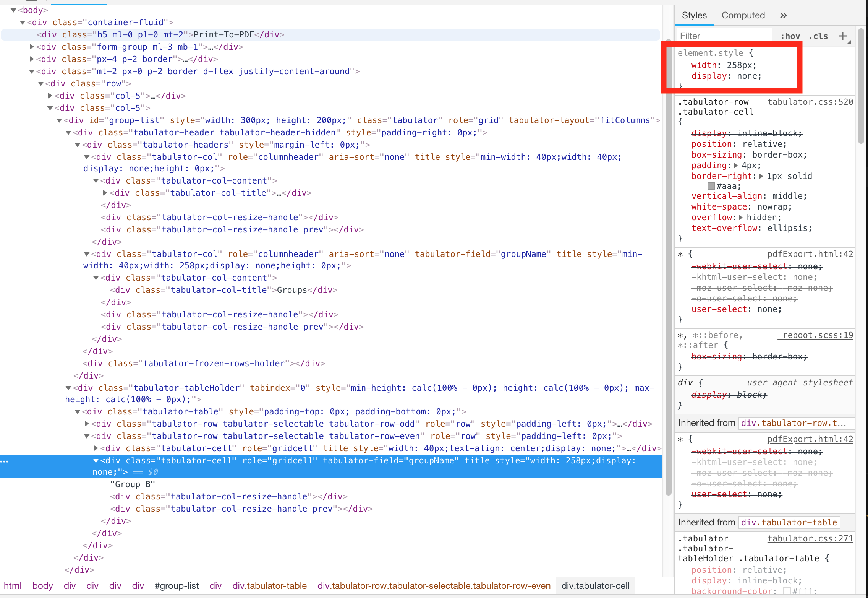This screenshot has height=598, width=868.
Task: Click the #aaa border color swatch
Action: point(711,186)
